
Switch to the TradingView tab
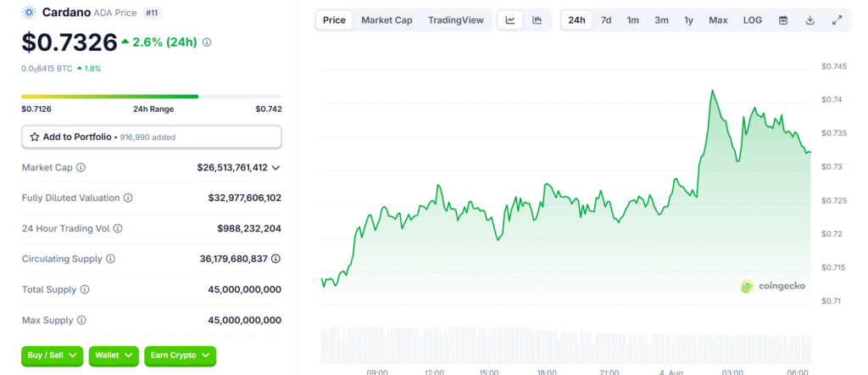click(455, 20)
